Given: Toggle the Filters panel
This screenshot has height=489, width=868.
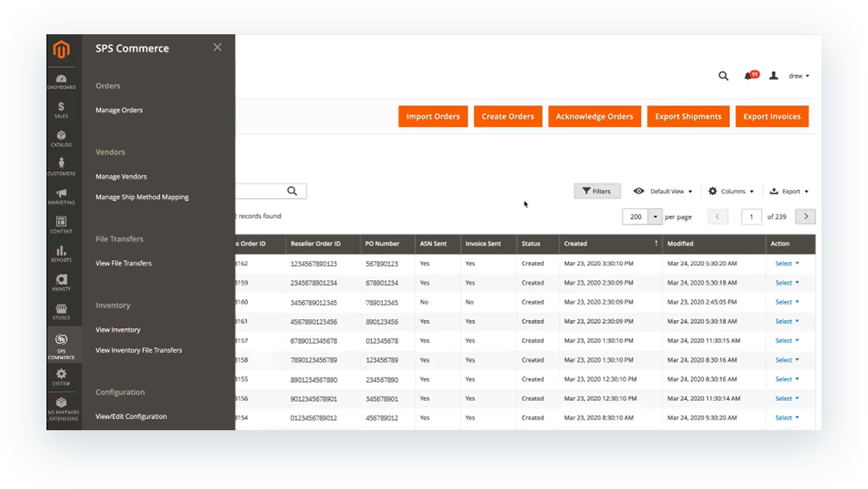Looking at the screenshot, I should 597,190.
